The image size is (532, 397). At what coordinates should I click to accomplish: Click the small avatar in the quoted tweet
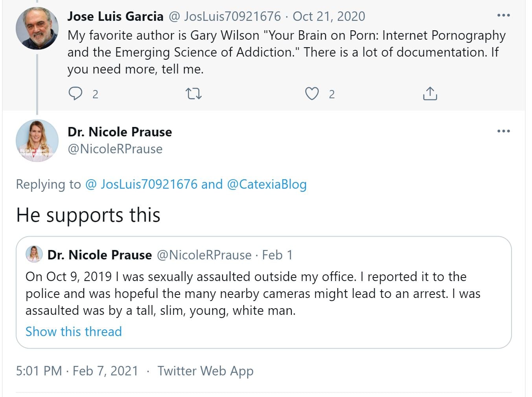point(34,254)
